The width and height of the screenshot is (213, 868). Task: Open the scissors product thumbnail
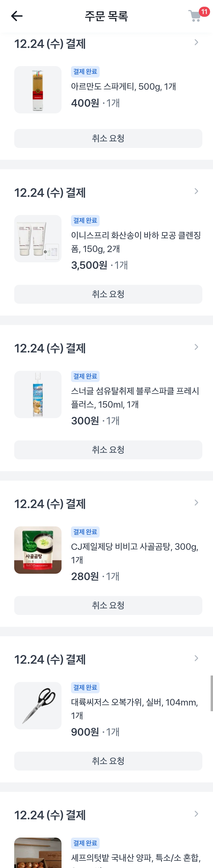click(38, 706)
